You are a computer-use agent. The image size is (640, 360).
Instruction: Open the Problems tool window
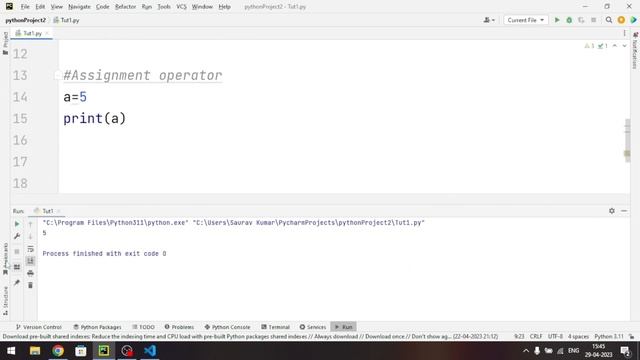pos(179,327)
